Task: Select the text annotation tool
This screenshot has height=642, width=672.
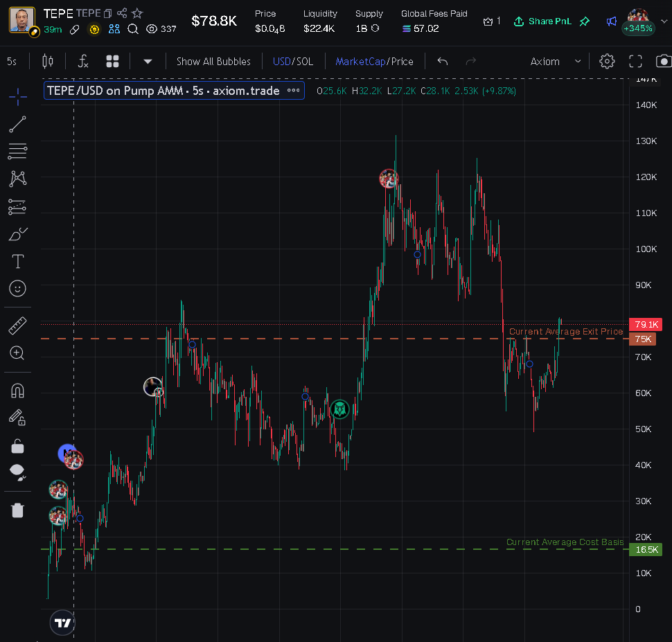Action: pyautogui.click(x=17, y=261)
